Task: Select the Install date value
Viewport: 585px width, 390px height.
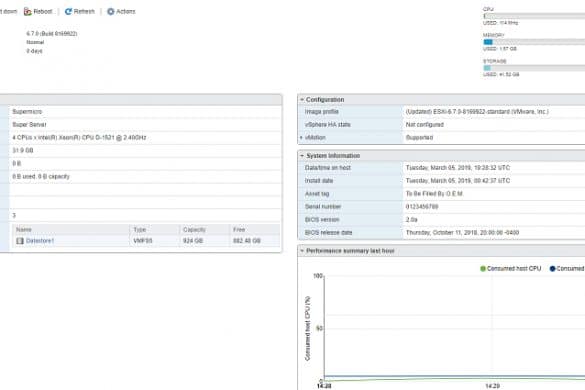Action: click(458, 181)
